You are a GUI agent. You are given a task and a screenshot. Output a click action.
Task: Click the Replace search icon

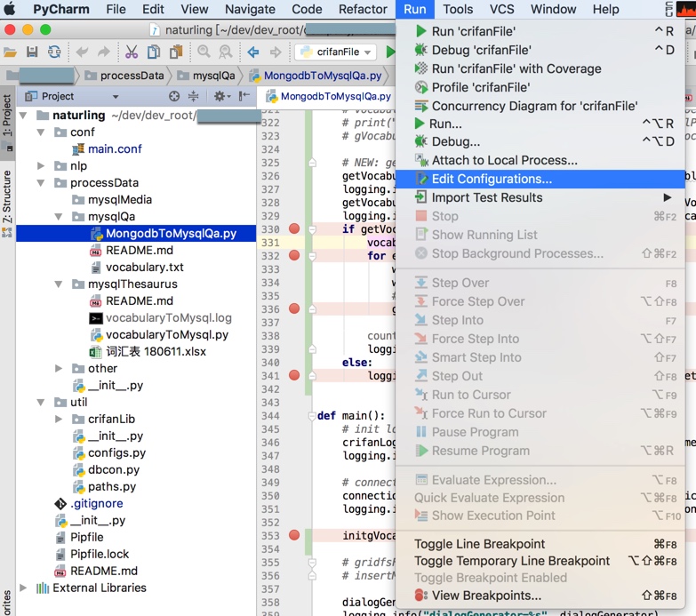click(x=226, y=52)
